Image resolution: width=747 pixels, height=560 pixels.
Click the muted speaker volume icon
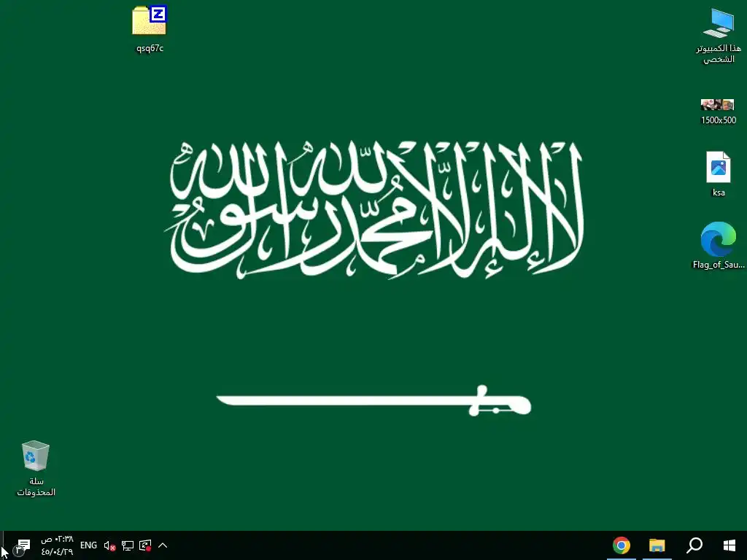(109, 545)
